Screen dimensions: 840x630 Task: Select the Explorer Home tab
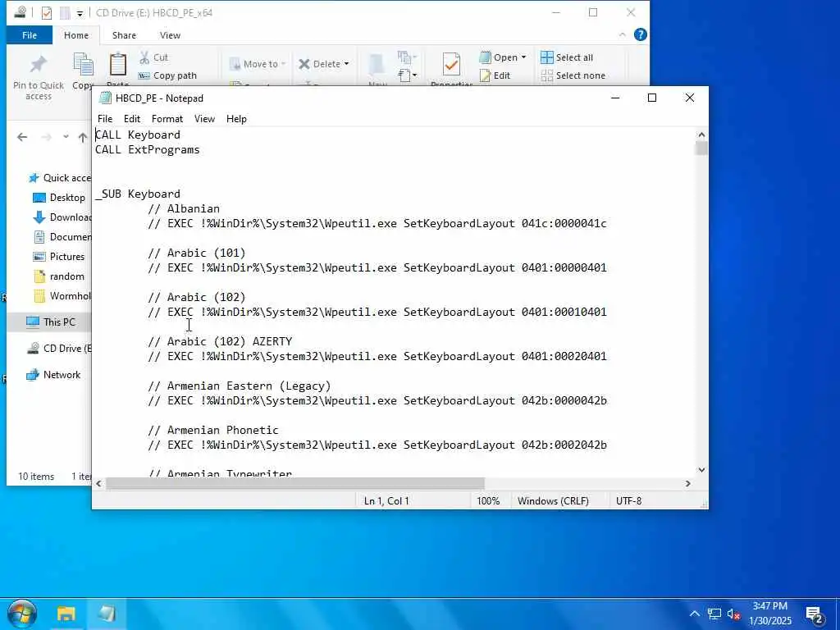76,35
